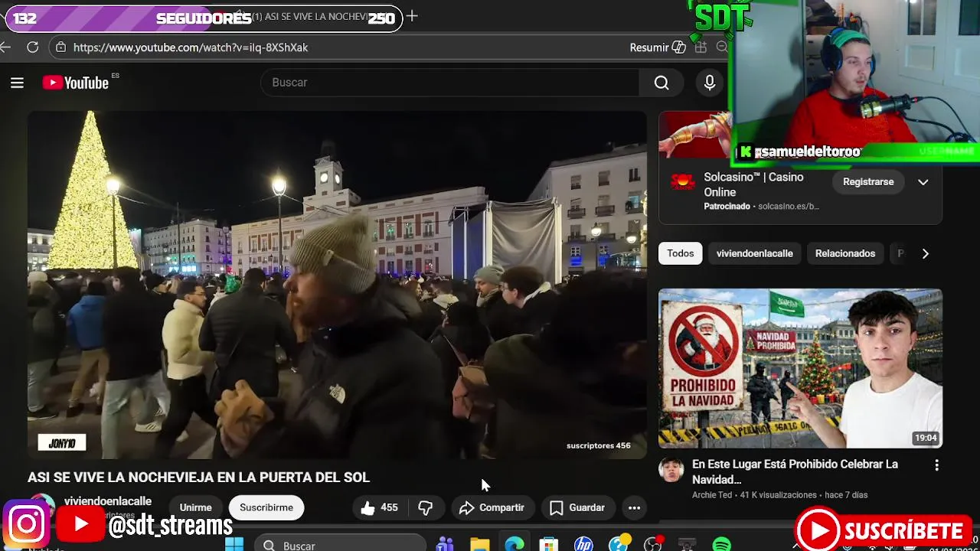Save video with Guardar button
This screenshot has height=551, width=980.
(577, 507)
